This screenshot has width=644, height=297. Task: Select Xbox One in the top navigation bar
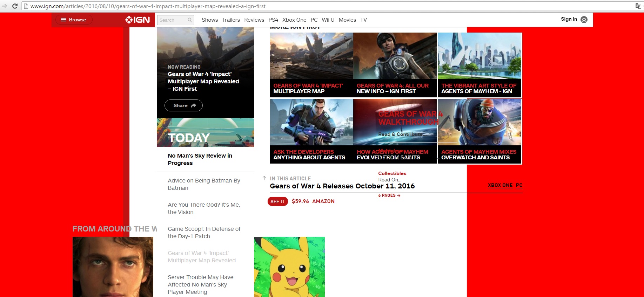click(294, 20)
